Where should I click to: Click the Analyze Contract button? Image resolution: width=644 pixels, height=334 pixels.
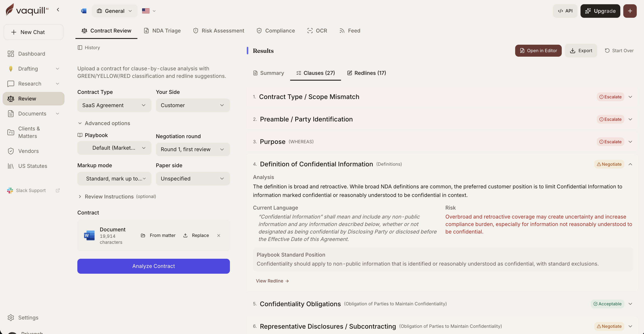point(153,266)
